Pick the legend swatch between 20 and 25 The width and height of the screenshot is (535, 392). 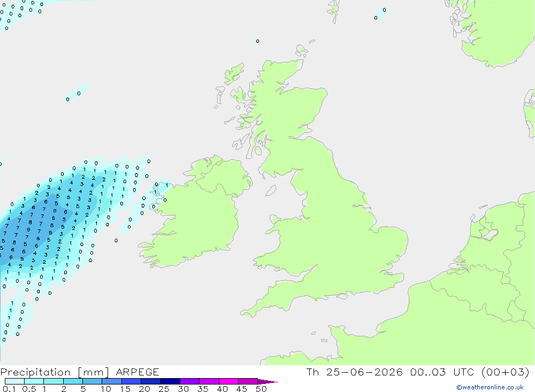(x=150, y=381)
